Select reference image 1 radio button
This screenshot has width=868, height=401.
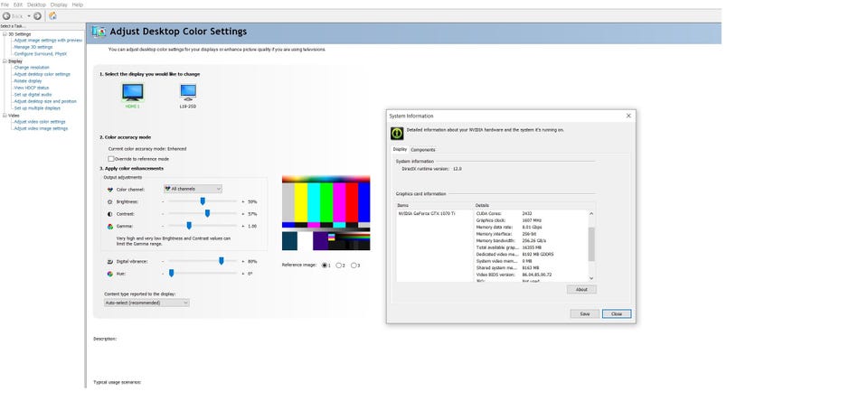pos(325,266)
